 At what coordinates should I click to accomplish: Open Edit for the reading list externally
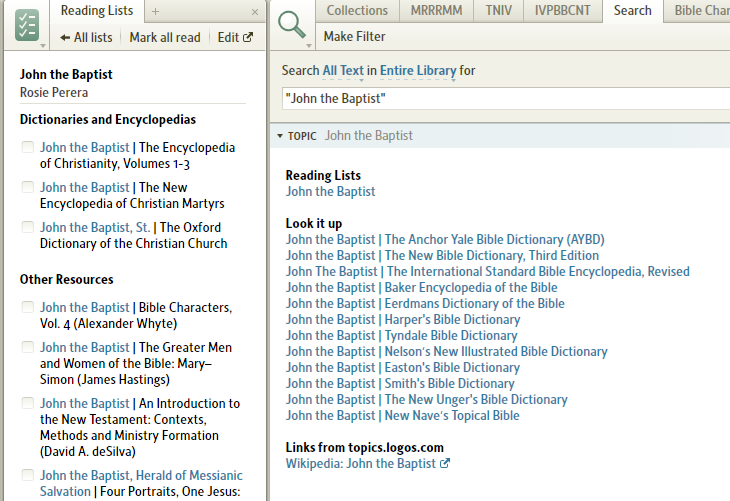point(235,37)
